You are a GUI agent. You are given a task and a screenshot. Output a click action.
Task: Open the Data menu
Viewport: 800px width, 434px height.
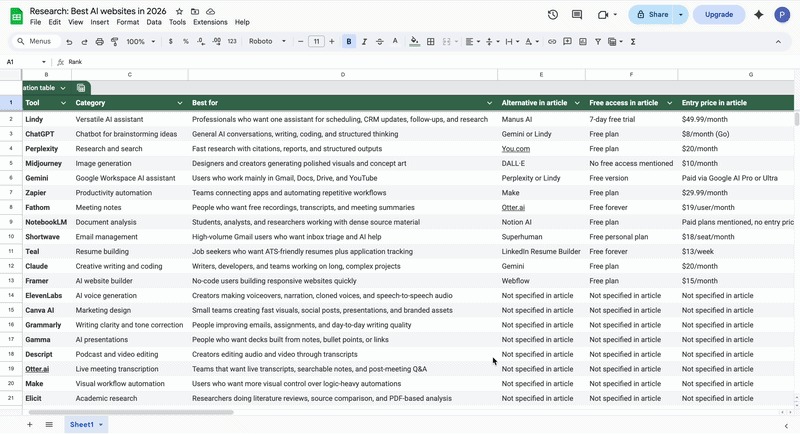tap(154, 22)
